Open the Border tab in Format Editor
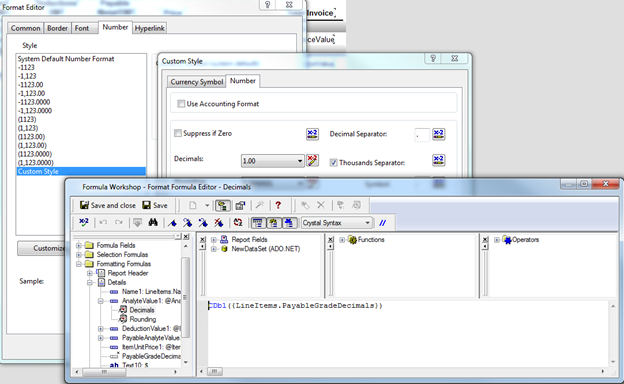Viewport: 624px width, 384px height. point(57,28)
